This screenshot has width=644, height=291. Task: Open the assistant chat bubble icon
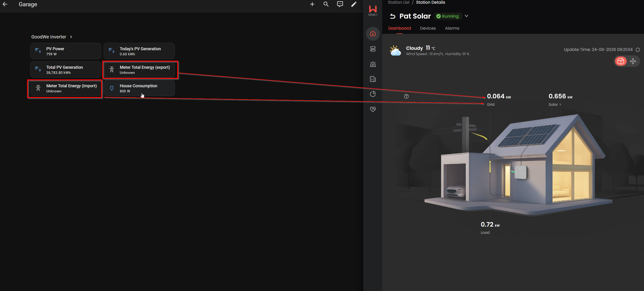[x=340, y=4]
